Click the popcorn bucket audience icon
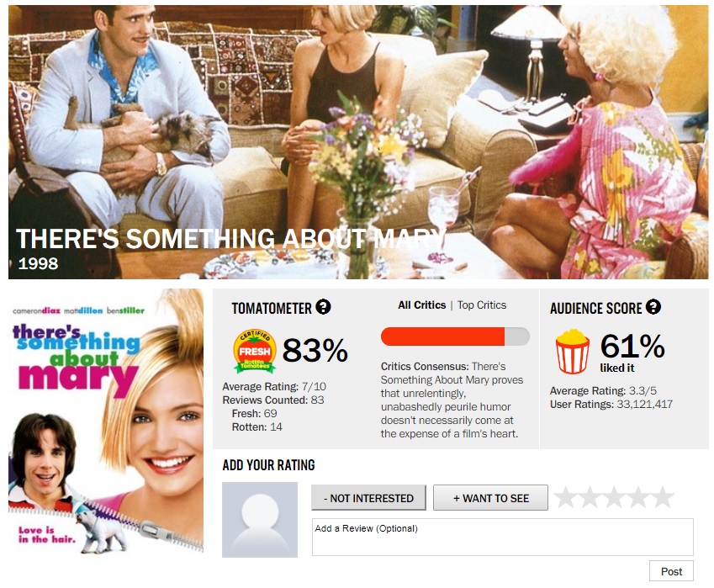The image size is (714, 588). coord(573,352)
